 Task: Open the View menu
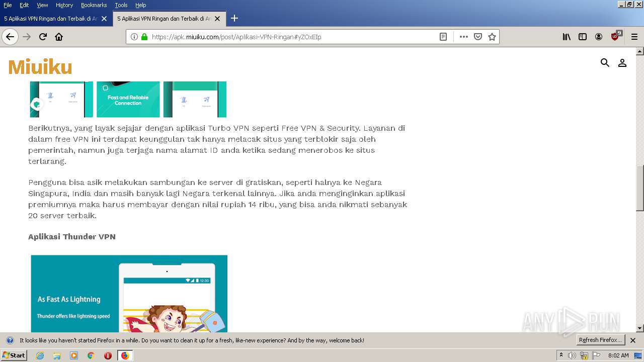tap(42, 5)
